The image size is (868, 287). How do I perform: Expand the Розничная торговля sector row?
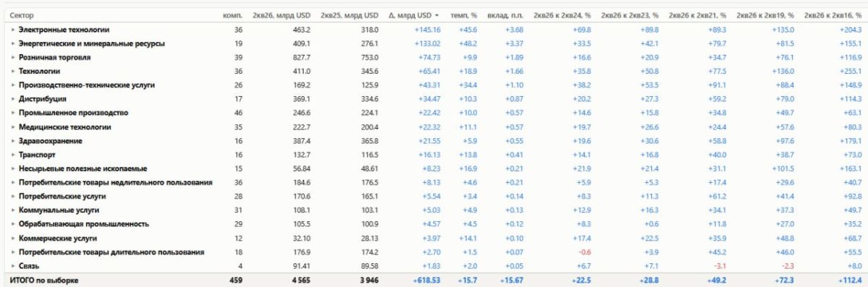click(x=12, y=57)
